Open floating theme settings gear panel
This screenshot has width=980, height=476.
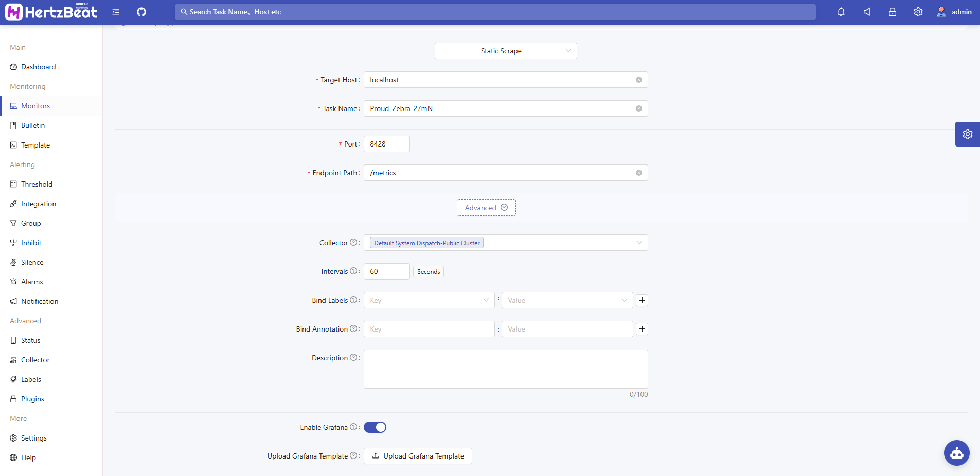[967, 134]
